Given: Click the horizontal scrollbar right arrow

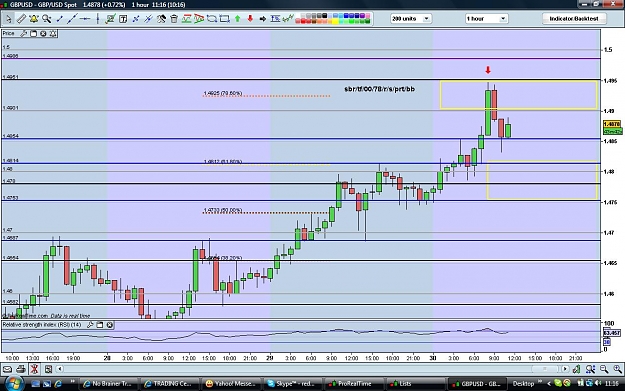Looking at the screenshot, I should [x=565, y=369].
